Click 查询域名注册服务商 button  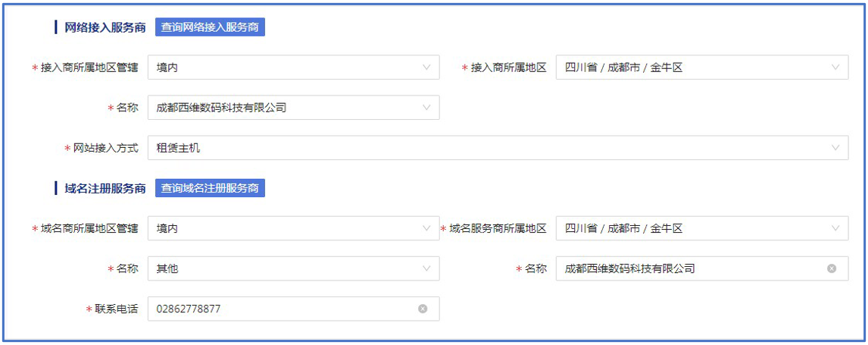click(x=210, y=188)
